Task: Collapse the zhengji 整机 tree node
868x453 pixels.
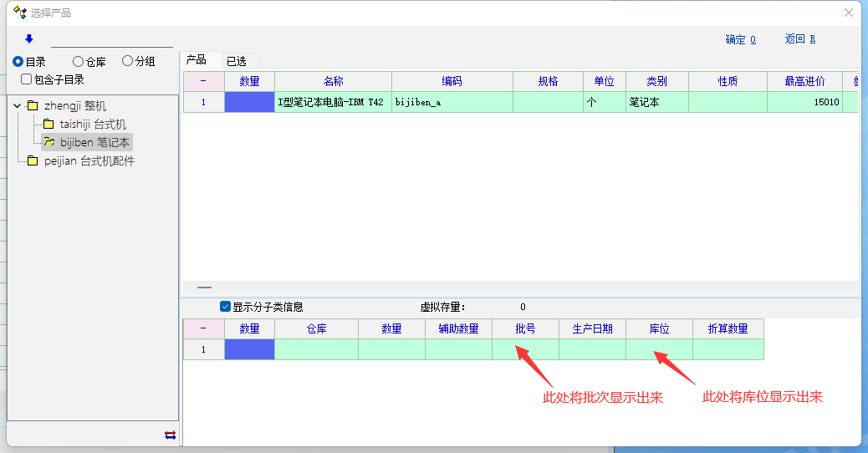Action: pyautogui.click(x=17, y=106)
